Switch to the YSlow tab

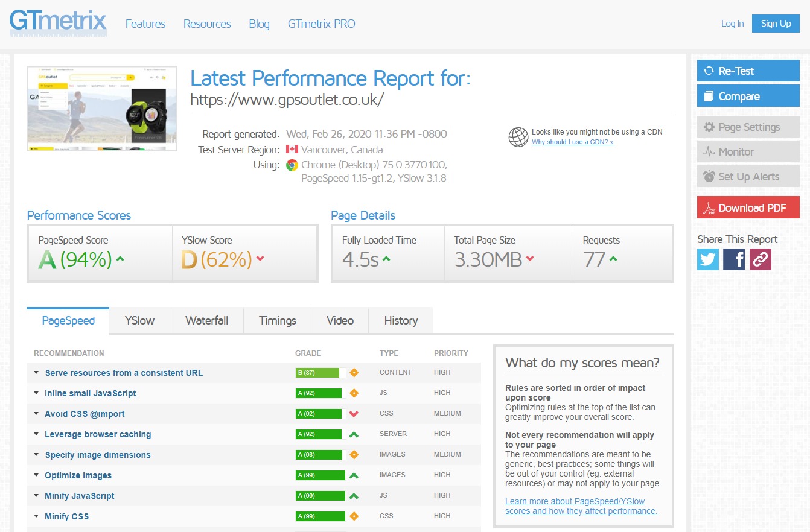pos(139,321)
